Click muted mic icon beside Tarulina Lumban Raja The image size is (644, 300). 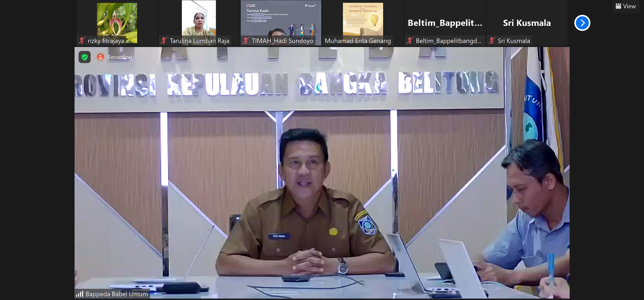pyautogui.click(x=164, y=41)
